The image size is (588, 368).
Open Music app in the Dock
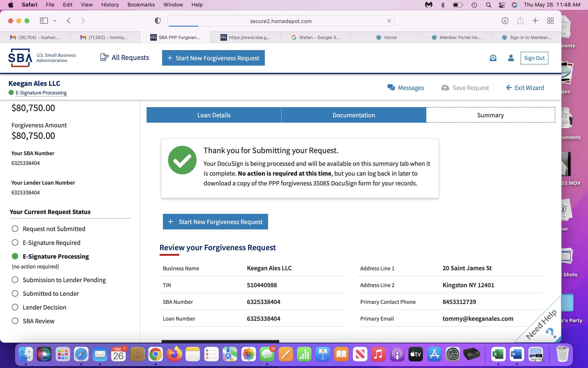tap(378, 354)
